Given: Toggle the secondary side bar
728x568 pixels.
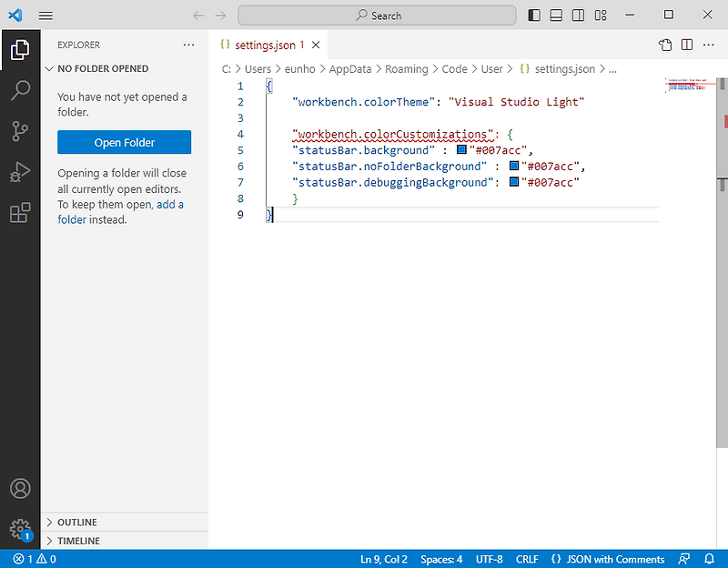Looking at the screenshot, I should pyautogui.click(x=579, y=15).
